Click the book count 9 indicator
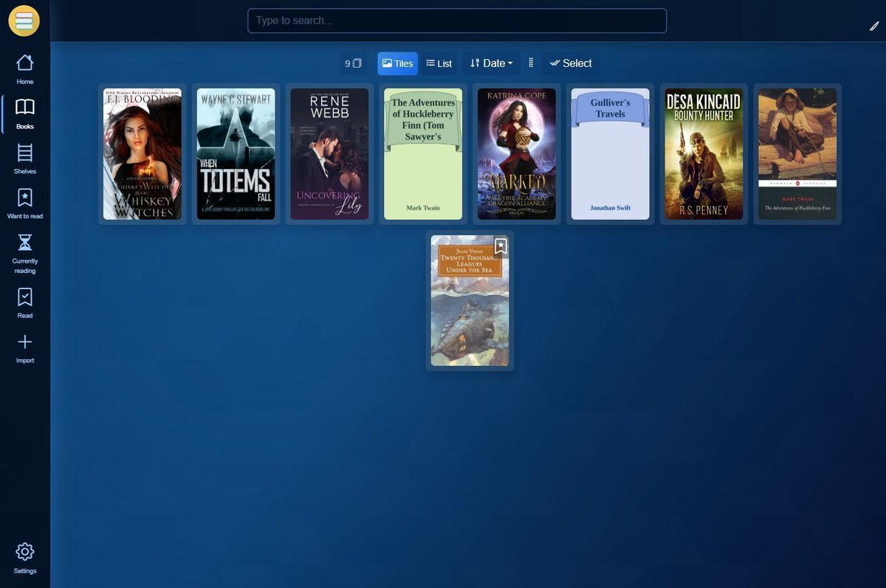 coord(353,63)
